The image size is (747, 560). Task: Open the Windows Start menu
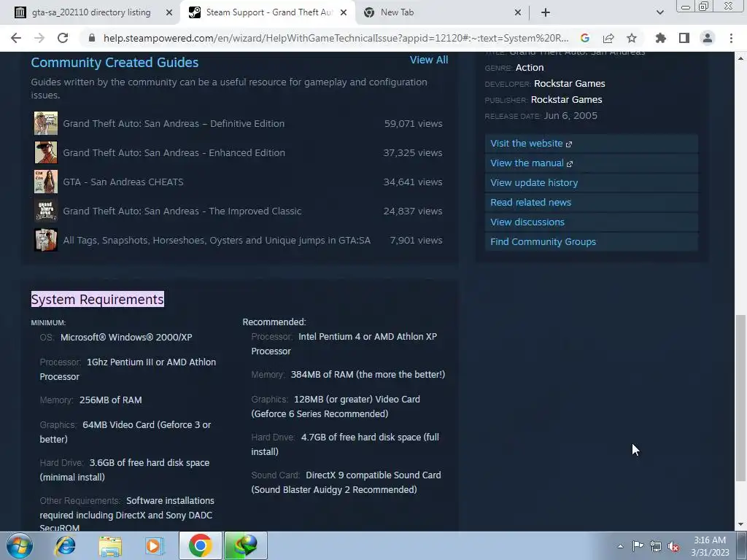(19, 545)
